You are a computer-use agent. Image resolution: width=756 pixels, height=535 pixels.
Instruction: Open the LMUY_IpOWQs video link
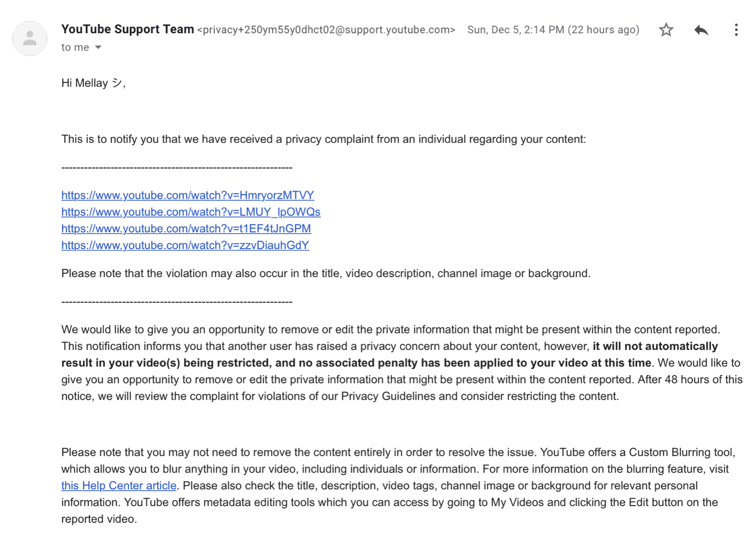[191, 212]
